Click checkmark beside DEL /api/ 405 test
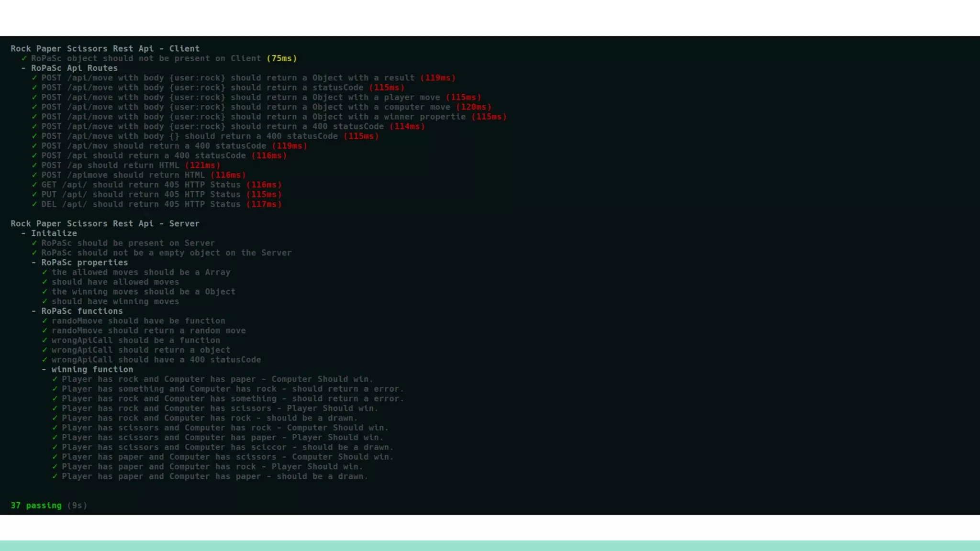The image size is (980, 551). (x=34, y=204)
